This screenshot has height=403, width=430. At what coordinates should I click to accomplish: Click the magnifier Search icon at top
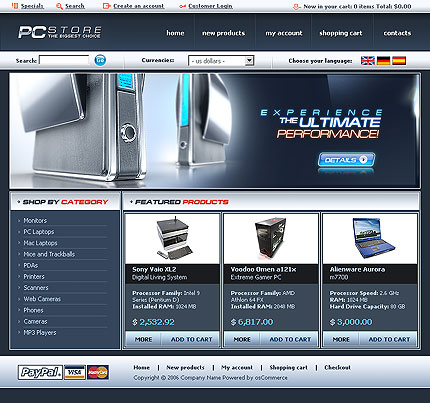[59, 6]
